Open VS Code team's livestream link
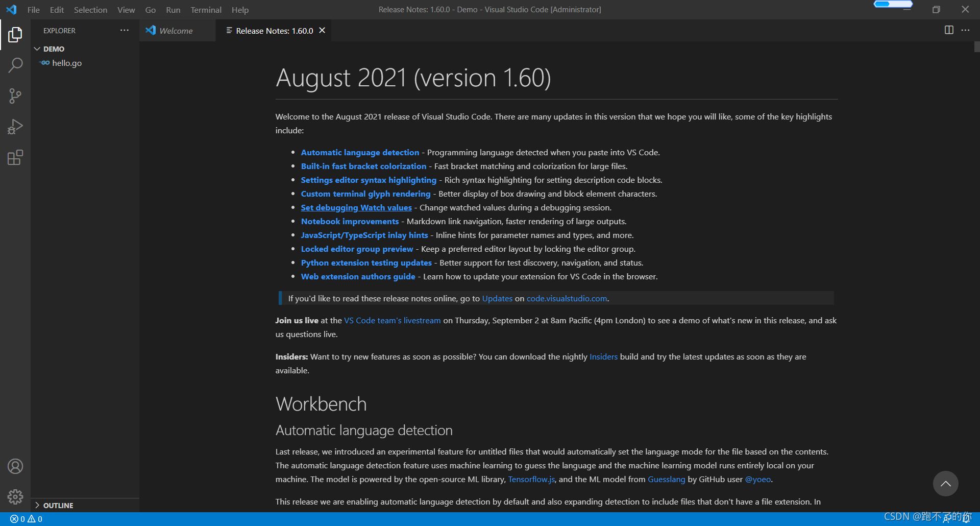Screen dimensions: 980x526 (x=392, y=320)
